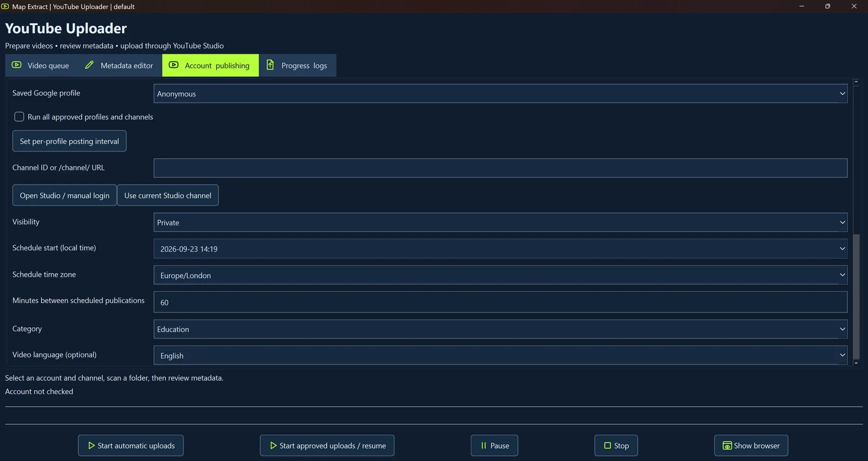
Task: Open the Video language dropdown
Action: (x=500, y=355)
